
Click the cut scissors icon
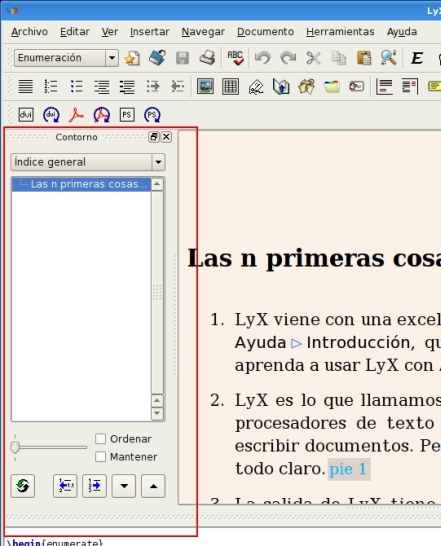pyautogui.click(x=314, y=58)
